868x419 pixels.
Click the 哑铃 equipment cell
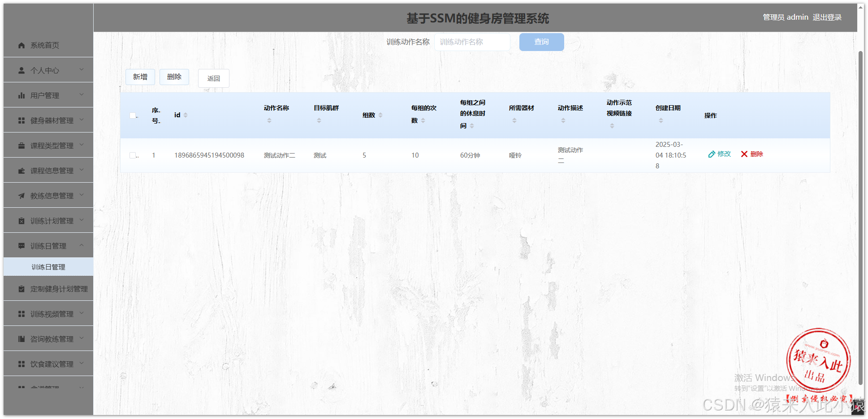tap(515, 155)
